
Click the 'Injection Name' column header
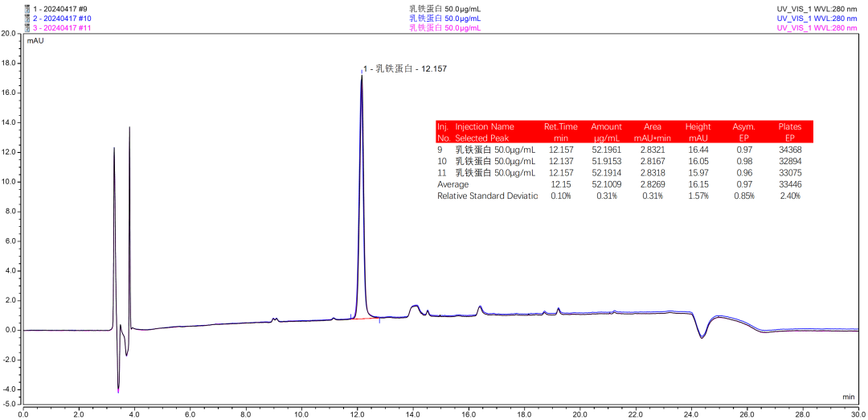[x=485, y=126]
